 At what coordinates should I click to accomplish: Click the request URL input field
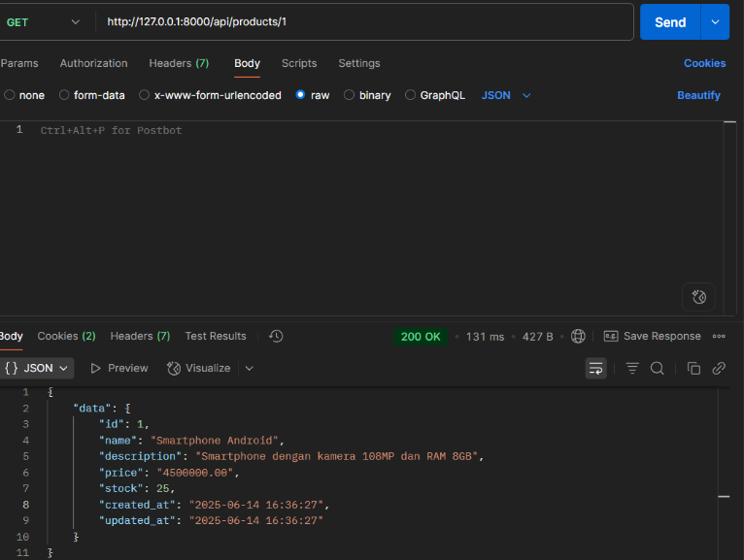[x=364, y=22]
